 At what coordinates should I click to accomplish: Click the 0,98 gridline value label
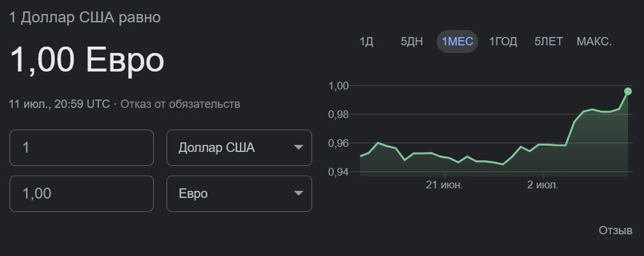(338, 114)
